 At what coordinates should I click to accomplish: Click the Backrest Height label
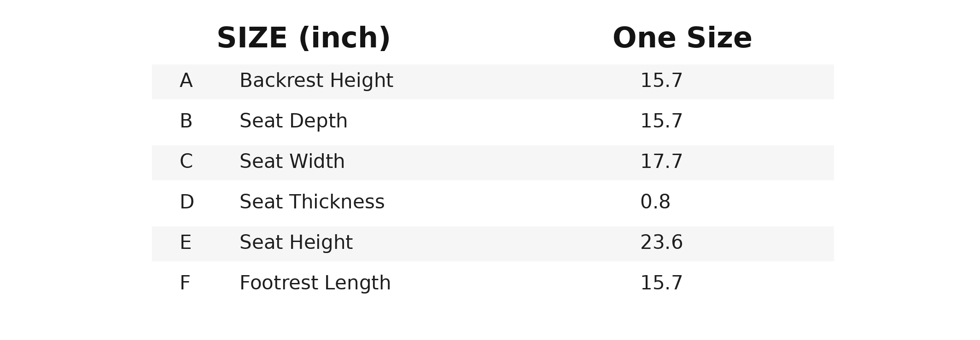tap(316, 81)
